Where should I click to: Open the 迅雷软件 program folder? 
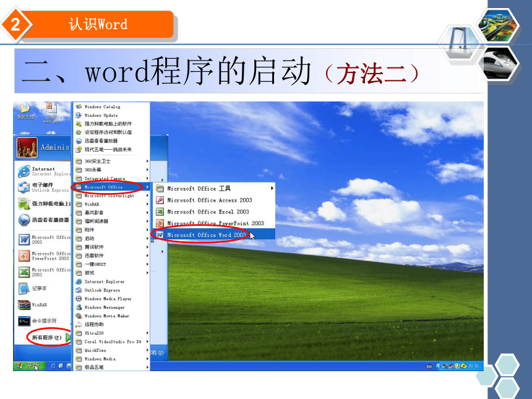[x=111, y=255]
